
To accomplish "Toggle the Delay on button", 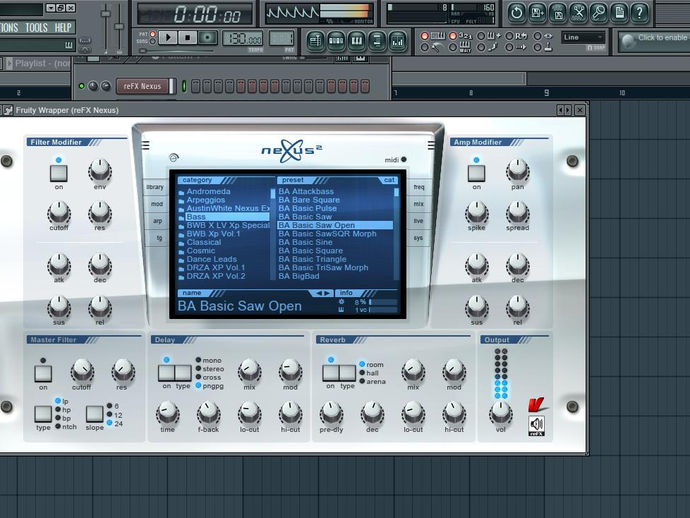I will pos(166,373).
